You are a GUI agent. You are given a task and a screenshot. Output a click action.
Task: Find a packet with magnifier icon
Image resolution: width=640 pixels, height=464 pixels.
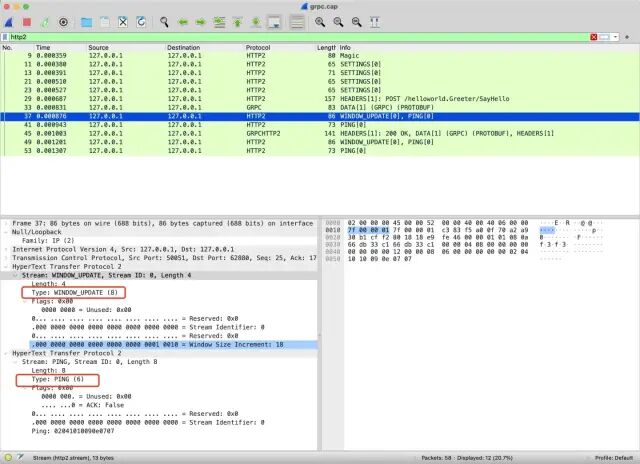[164, 22]
